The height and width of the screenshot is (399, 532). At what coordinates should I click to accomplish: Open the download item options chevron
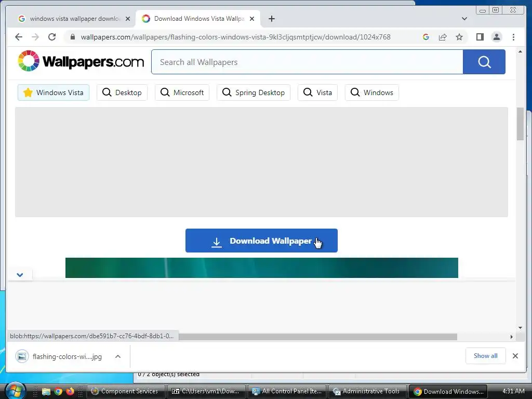(x=118, y=356)
